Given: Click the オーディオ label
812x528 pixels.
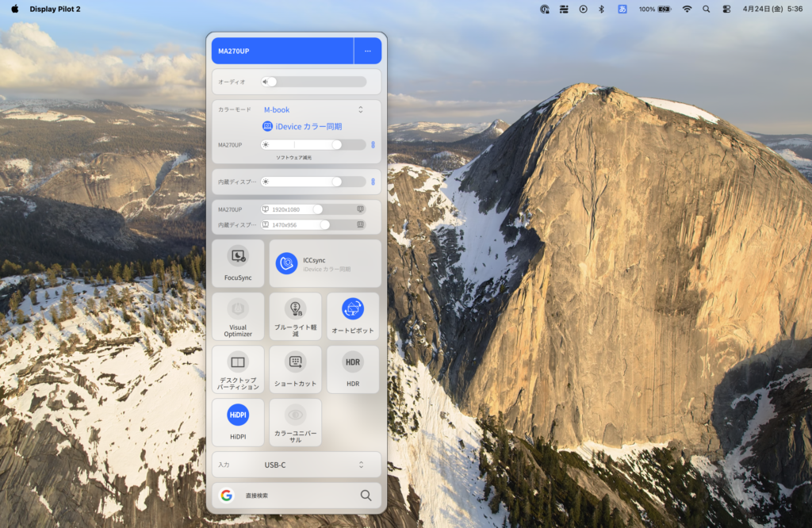Looking at the screenshot, I should pos(232,82).
